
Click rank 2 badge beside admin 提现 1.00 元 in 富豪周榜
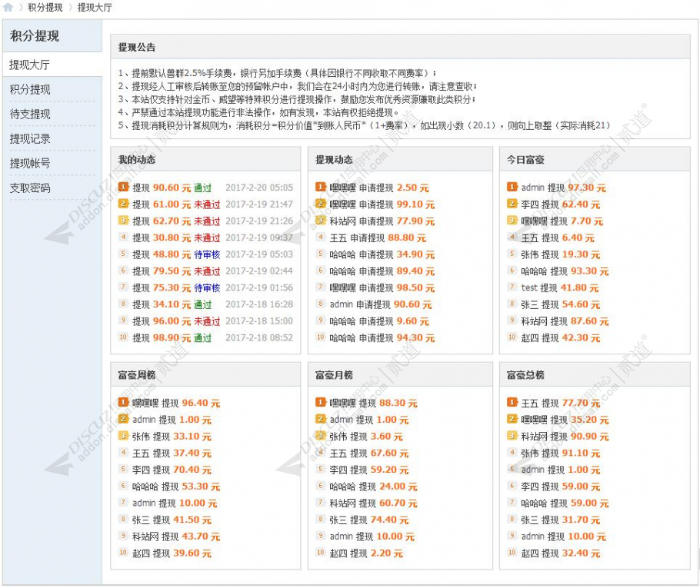pyautogui.click(x=123, y=419)
